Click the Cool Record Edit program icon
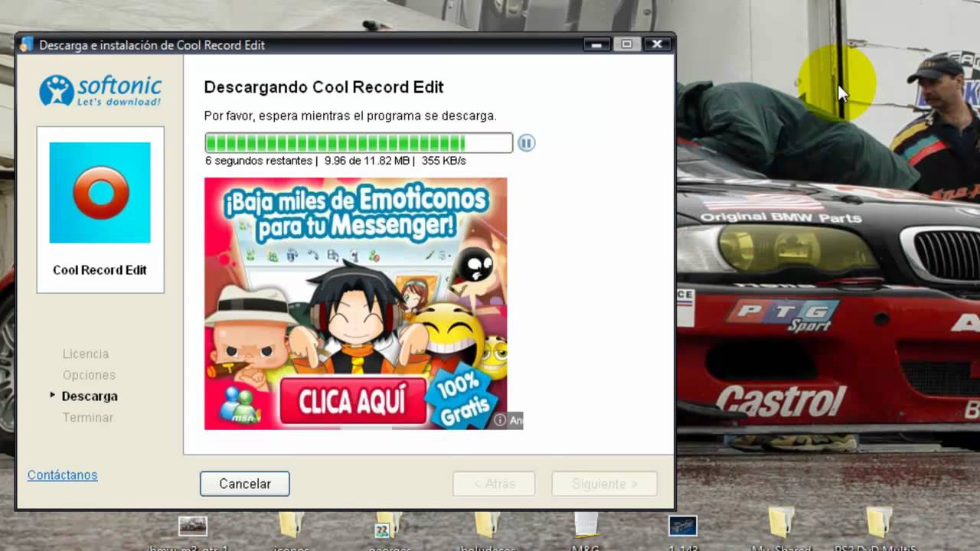 tap(100, 193)
